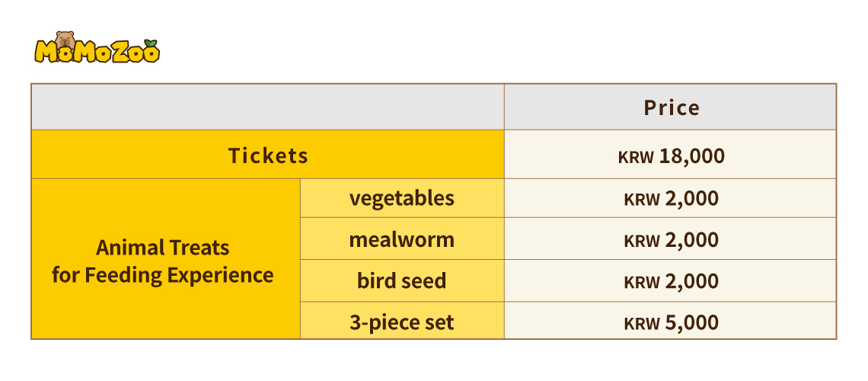Click the KRW 18,000 ticket price
This screenshot has height=381, width=868.
pyautogui.click(x=670, y=155)
